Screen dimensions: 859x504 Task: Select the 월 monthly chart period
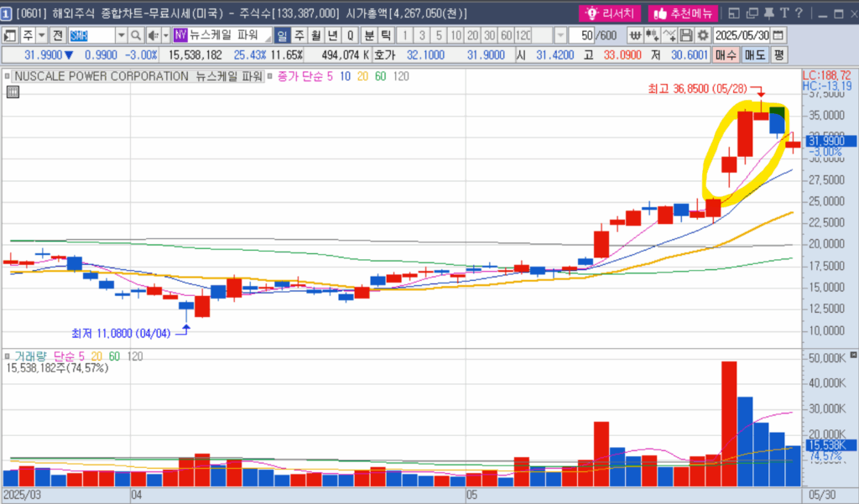[x=316, y=35]
